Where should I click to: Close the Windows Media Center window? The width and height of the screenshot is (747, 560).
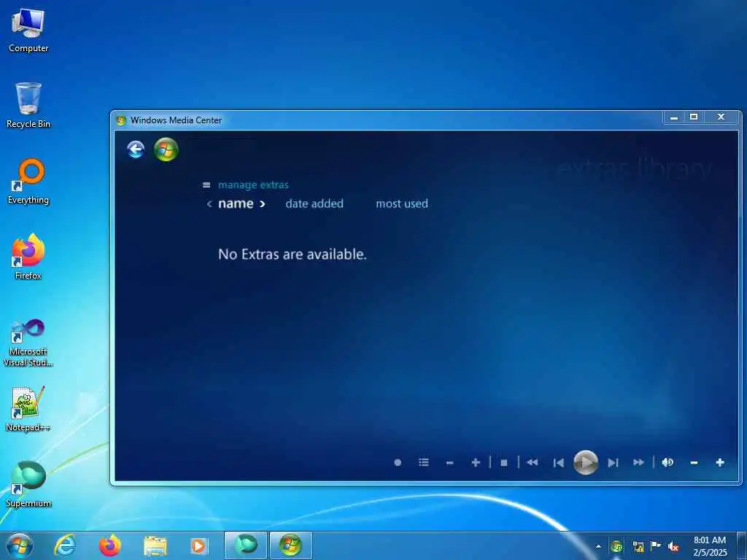click(x=721, y=117)
